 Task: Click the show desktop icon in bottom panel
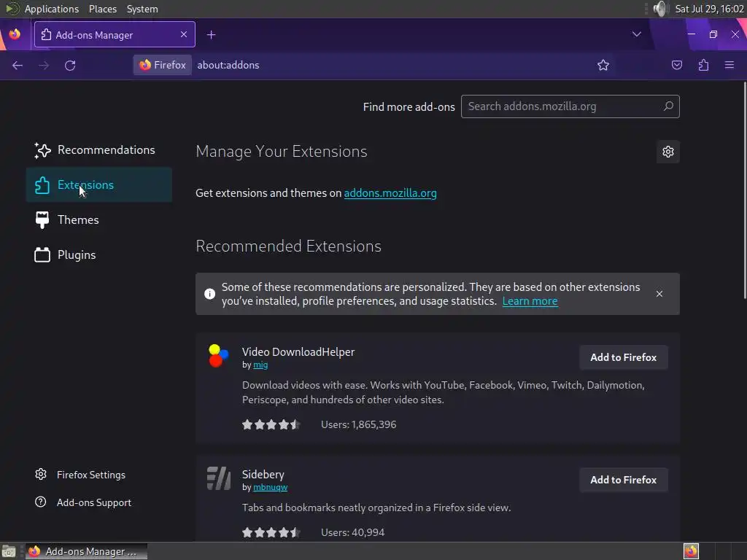[9, 551]
